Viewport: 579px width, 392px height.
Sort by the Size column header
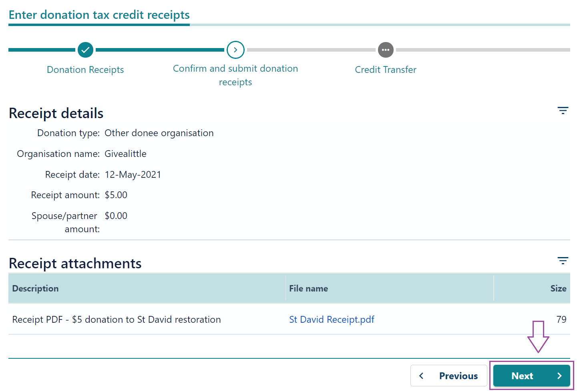pyautogui.click(x=558, y=288)
